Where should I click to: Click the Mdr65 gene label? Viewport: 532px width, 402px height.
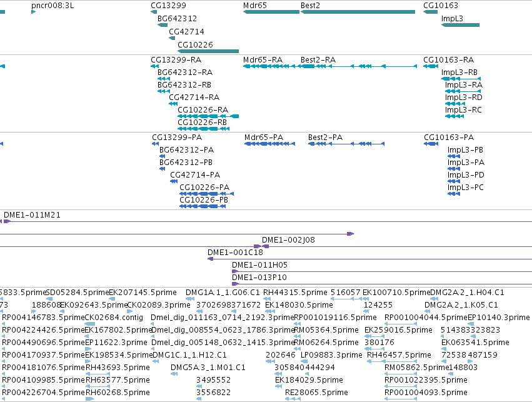click(x=255, y=6)
